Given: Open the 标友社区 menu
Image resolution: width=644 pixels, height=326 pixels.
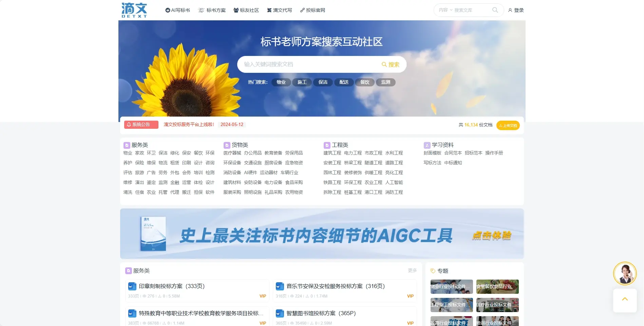Looking at the screenshot, I should [x=246, y=10].
